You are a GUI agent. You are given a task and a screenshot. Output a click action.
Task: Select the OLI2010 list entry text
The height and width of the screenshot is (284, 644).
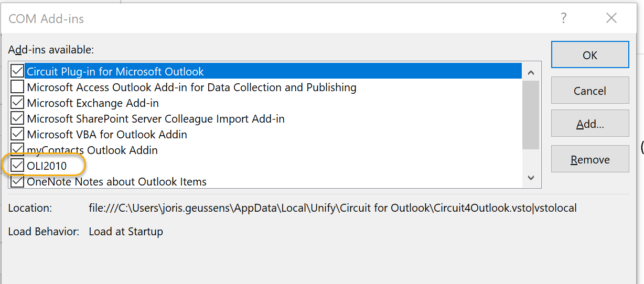tap(47, 166)
